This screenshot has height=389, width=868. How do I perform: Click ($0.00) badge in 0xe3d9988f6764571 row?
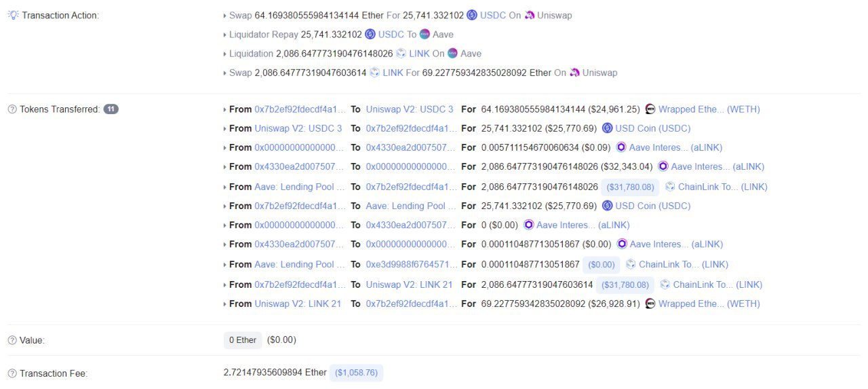click(601, 264)
